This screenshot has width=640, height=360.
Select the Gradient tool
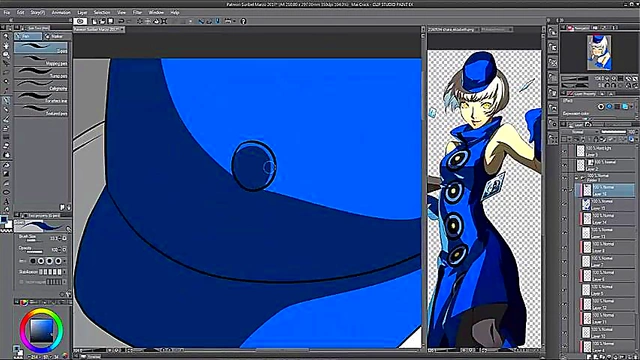(6, 174)
